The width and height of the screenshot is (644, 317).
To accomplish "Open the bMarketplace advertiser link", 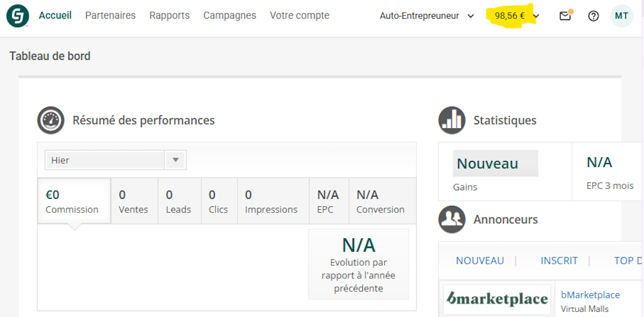I will (x=590, y=295).
